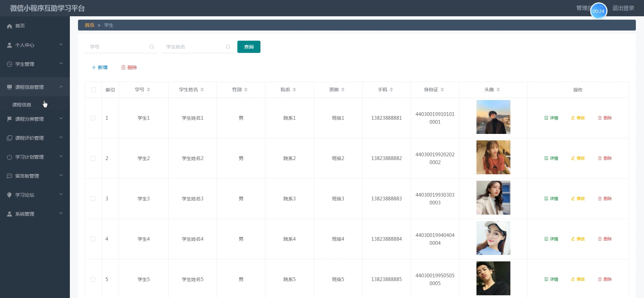Open the 课程信息 submenu item
Image resolution: width=644 pixels, height=298 pixels.
tap(22, 105)
